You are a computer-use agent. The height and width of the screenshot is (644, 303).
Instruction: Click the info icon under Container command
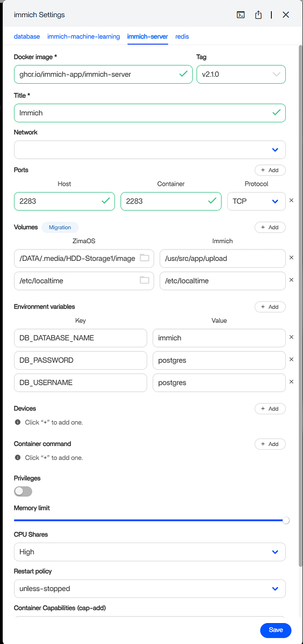click(18, 458)
